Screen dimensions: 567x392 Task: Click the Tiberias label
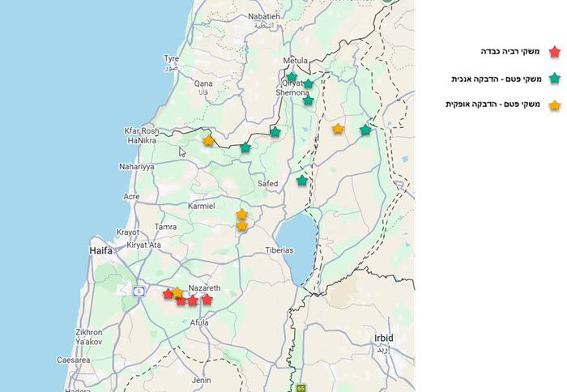point(279,250)
